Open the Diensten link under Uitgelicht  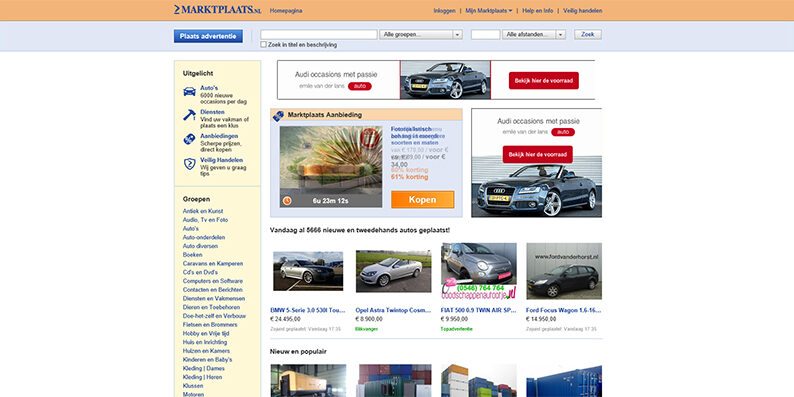click(212, 112)
